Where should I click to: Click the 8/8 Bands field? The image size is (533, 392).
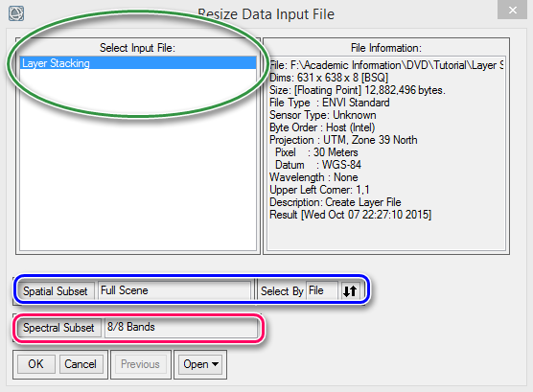[x=181, y=328]
